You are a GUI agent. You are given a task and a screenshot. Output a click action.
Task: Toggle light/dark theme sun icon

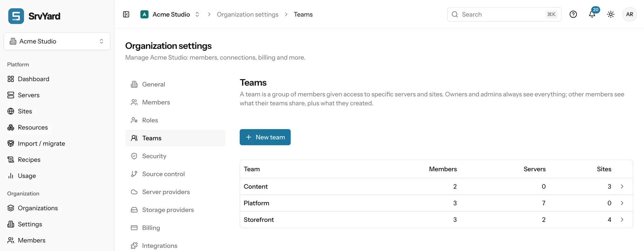tap(611, 15)
